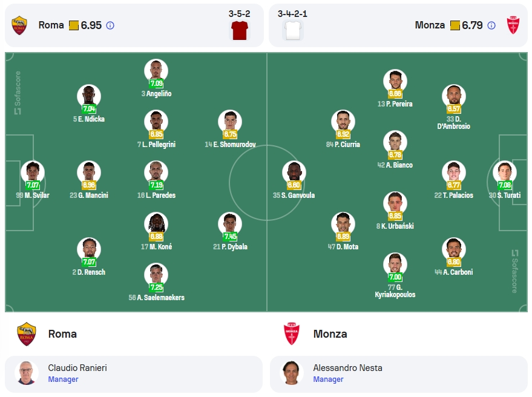
Task: Select the red Roma home jersey icon
Action: point(240,30)
